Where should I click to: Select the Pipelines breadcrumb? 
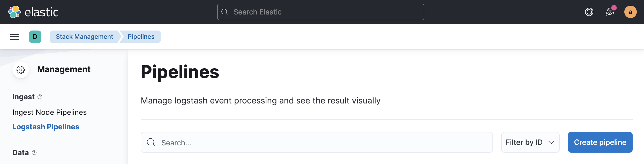click(141, 37)
